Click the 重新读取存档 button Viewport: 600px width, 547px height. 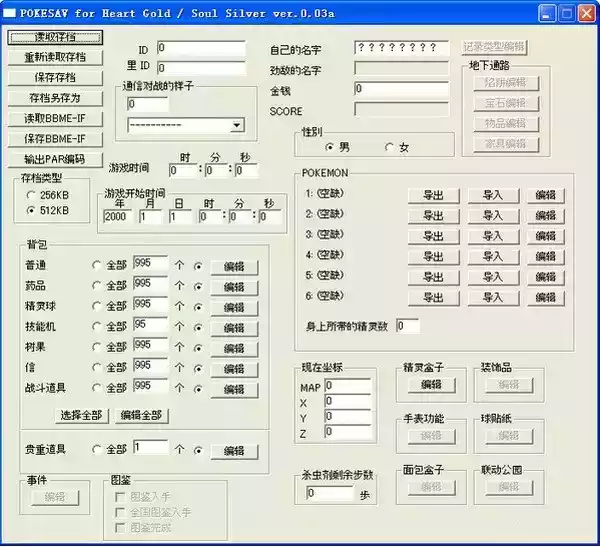(55, 57)
